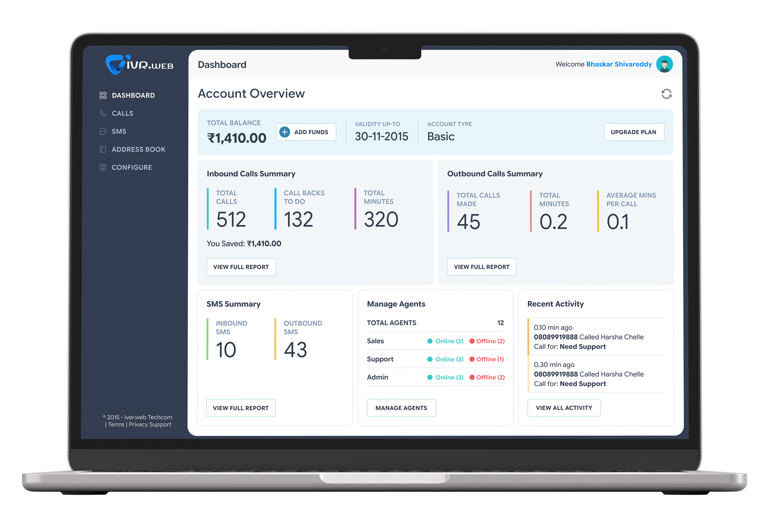Click the IVR.web logo
This screenshot has width=764, height=532.
[139, 65]
